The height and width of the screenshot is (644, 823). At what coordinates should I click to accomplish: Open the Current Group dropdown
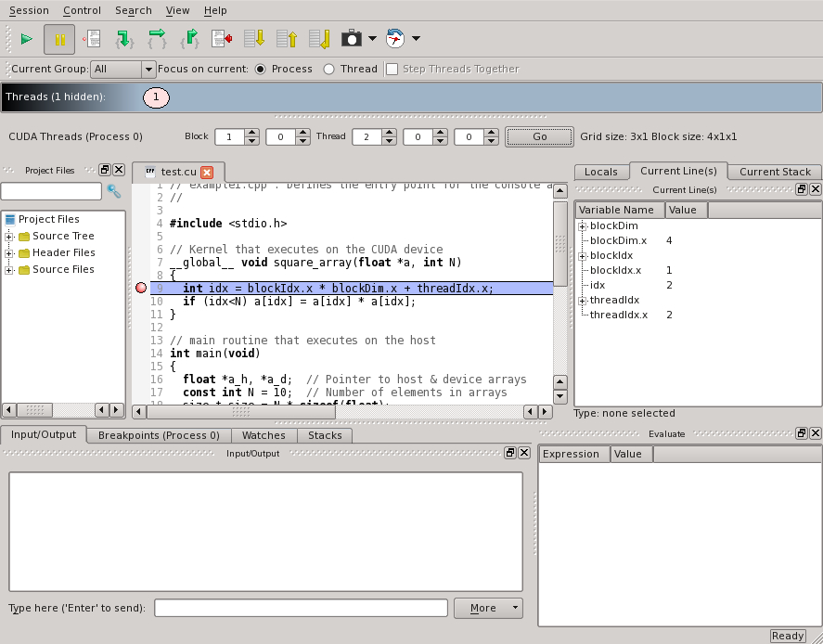click(148, 70)
